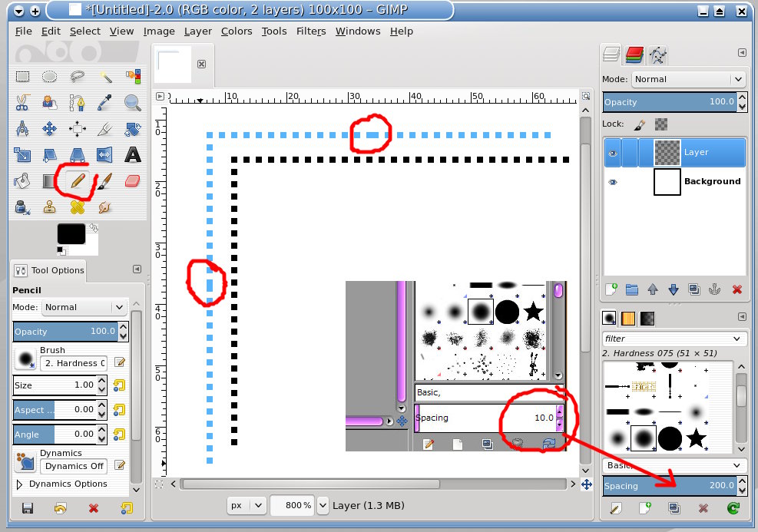Open the Edit menu
The height and width of the screenshot is (532, 758).
pyautogui.click(x=51, y=31)
